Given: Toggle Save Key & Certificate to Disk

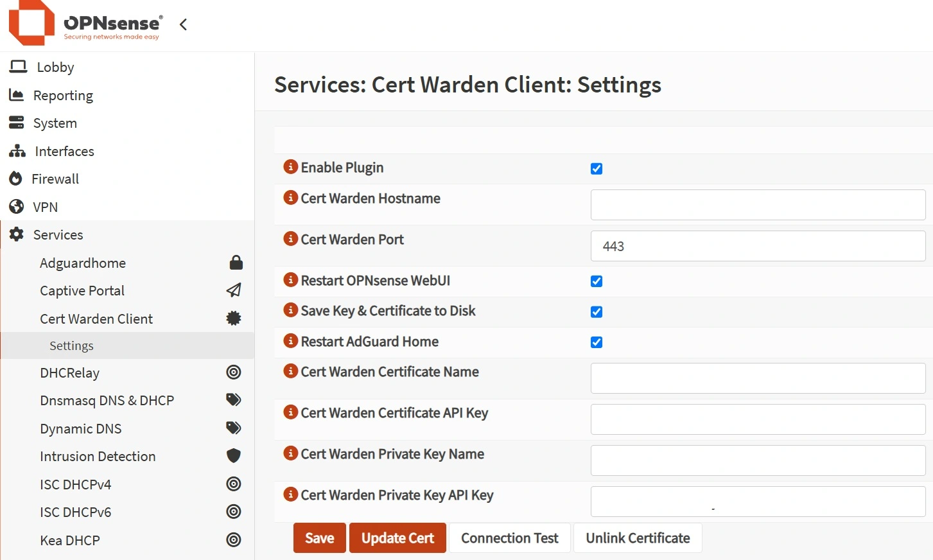Looking at the screenshot, I should pos(597,311).
